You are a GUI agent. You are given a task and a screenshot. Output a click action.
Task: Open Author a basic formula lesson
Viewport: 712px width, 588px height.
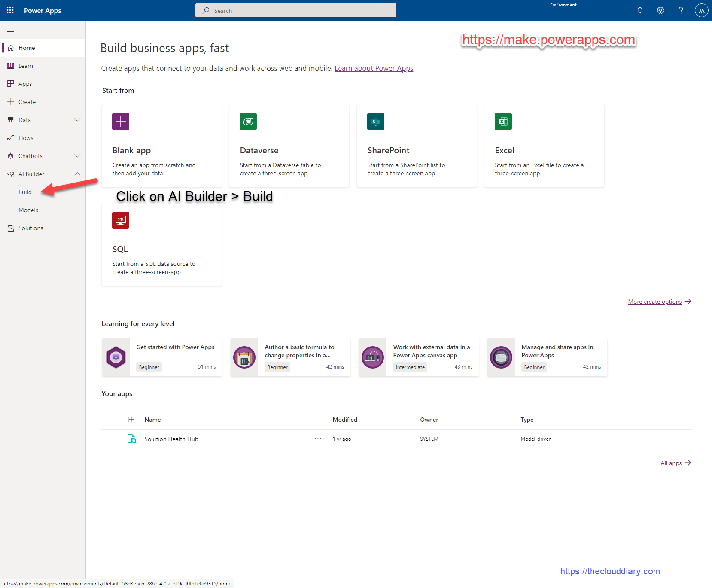coord(290,357)
